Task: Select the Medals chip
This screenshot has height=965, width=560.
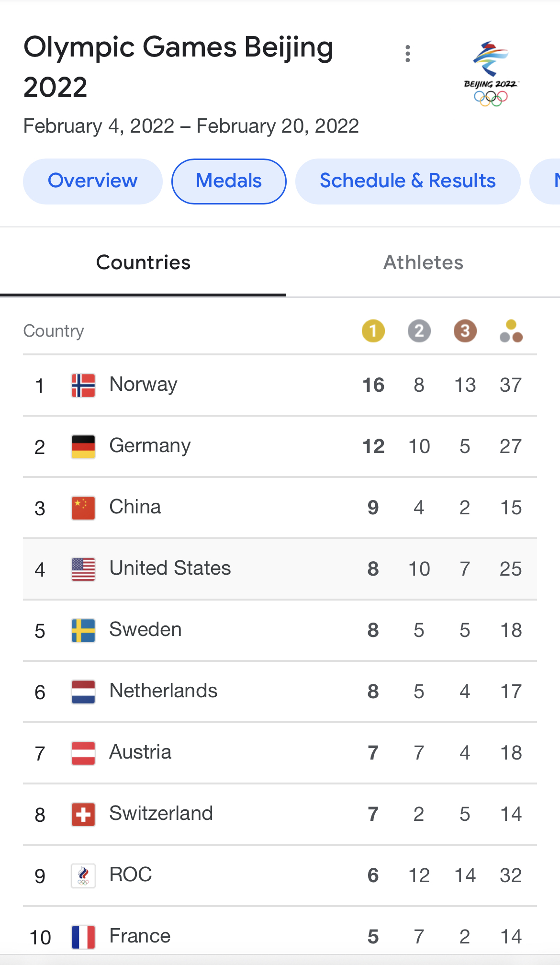Action: pos(229,181)
